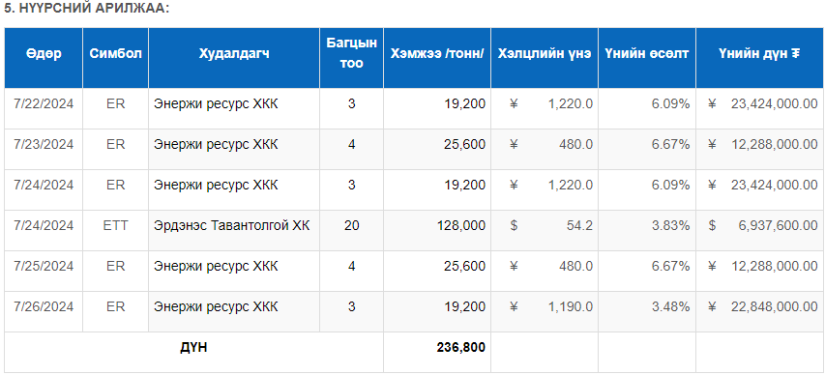The height and width of the screenshot is (375, 825).
Task: Click the 5. НҮҮРСНИЙ АРИЛЖАА heading
Action: [87, 9]
